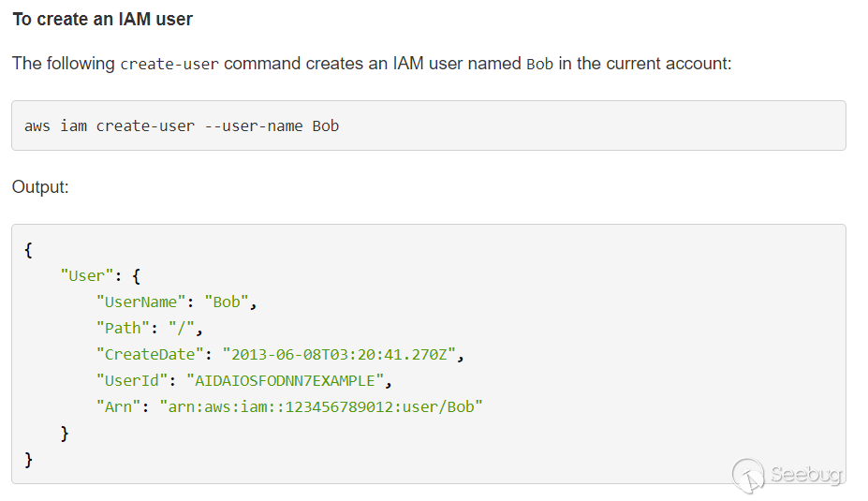Click the Seebug logo icon
The width and height of the screenshot is (868, 501).
[x=750, y=476]
